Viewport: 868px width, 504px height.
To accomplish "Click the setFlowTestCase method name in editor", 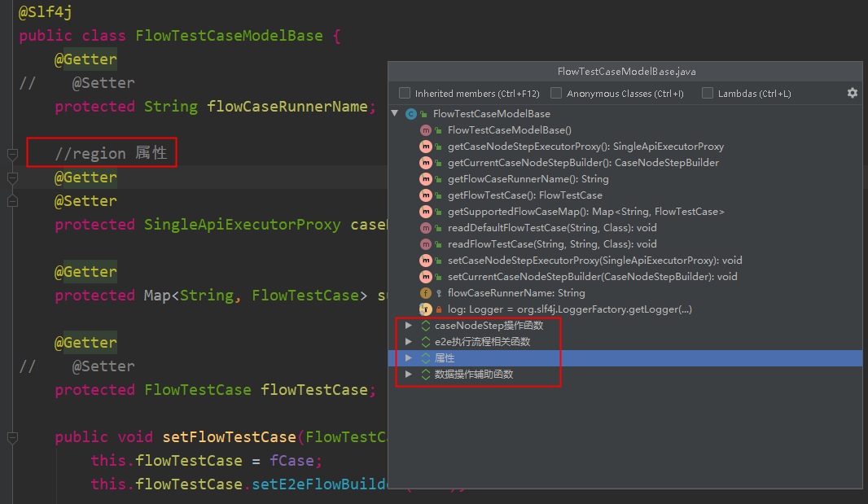I will (229, 437).
